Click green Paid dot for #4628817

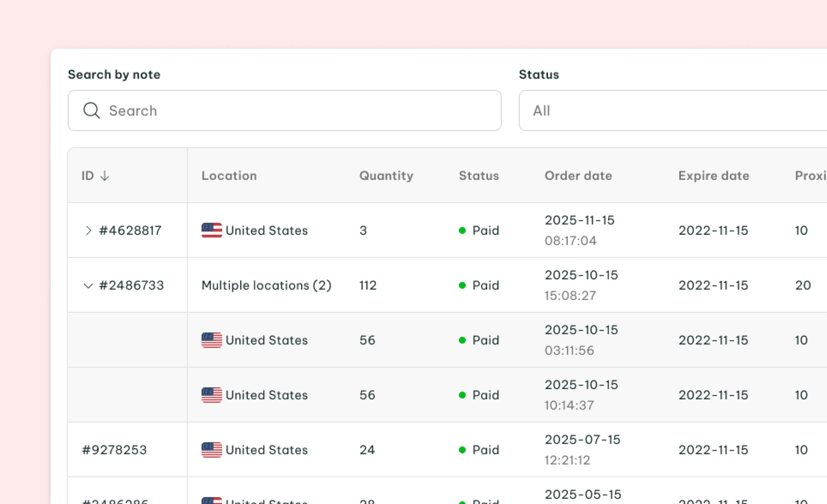[x=462, y=231]
